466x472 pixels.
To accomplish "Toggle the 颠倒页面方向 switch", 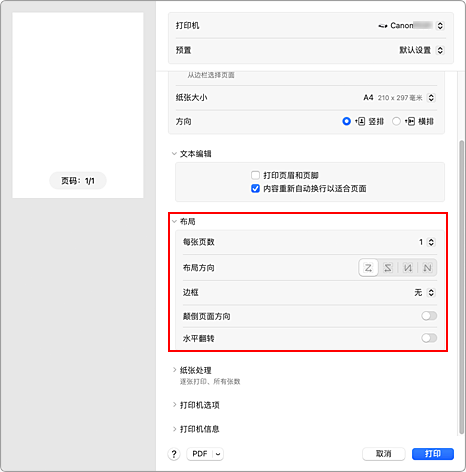I will [x=429, y=316].
